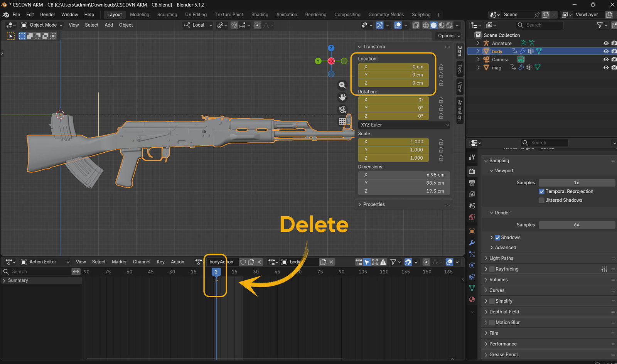The image size is (617, 364).
Task: Switch to orthographic grid view icon
Action: pos(342,121)
